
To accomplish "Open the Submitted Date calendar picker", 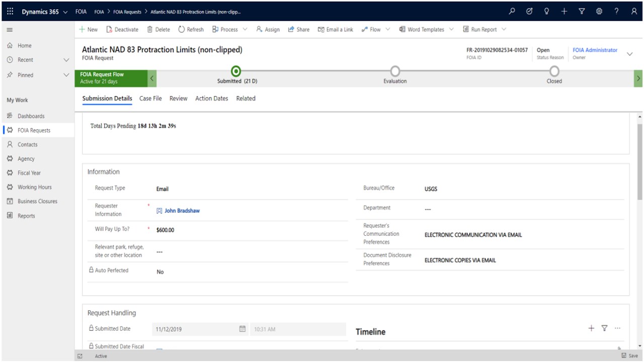I will point(242,329).
